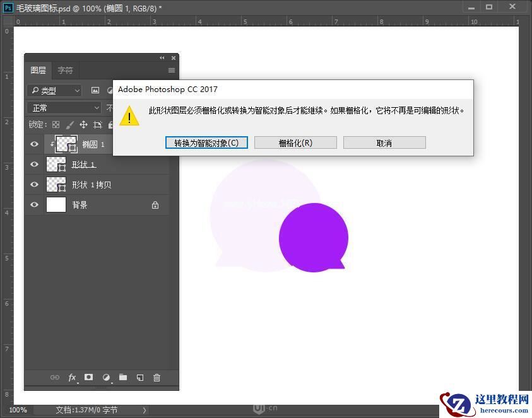
Task: Hide the 背景 layer
Action: tap(35, 204)
